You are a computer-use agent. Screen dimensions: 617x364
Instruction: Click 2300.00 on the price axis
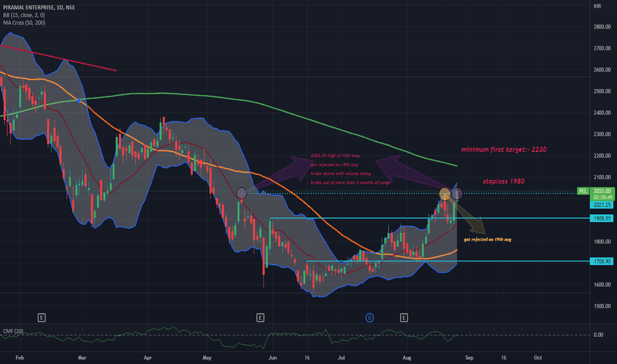602,134
